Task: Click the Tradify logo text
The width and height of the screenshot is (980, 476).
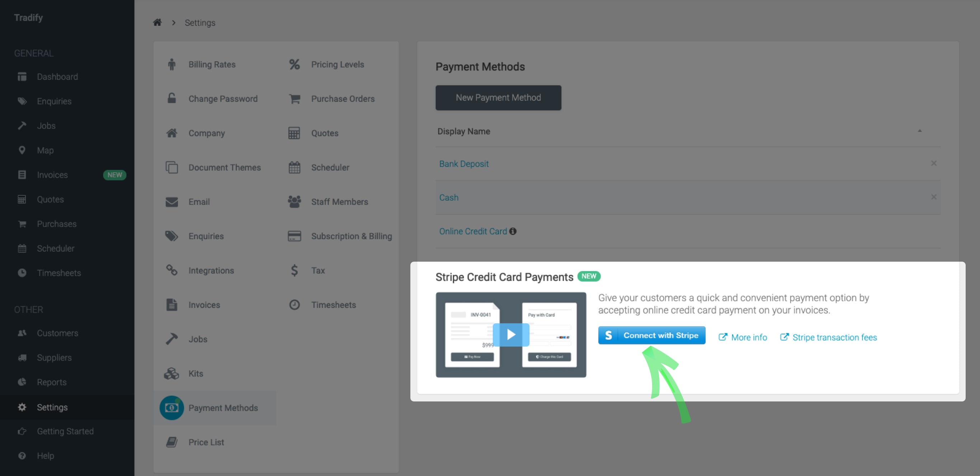Action: [x=29, y=18]
